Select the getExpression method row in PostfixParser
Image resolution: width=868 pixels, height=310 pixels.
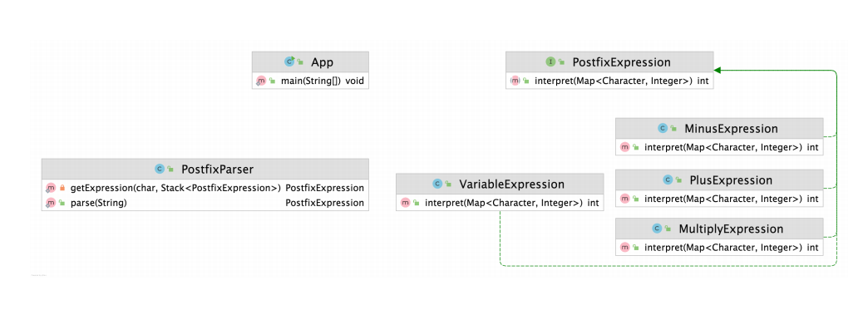point(205,188)
